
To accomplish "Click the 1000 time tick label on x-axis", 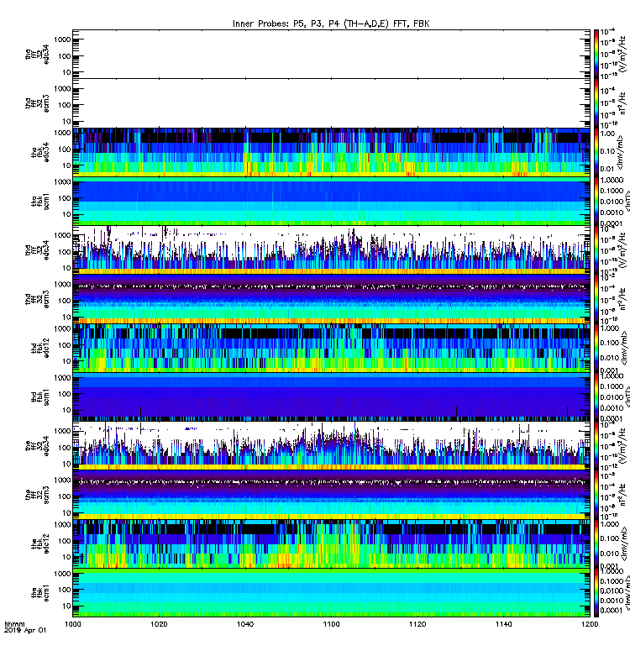I will pos(72,624).
